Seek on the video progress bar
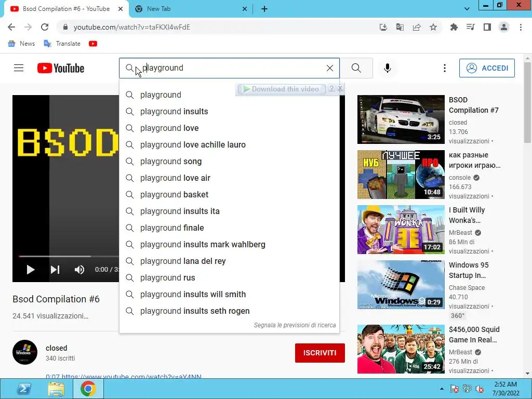532x399 pixels. click(69, 257)
